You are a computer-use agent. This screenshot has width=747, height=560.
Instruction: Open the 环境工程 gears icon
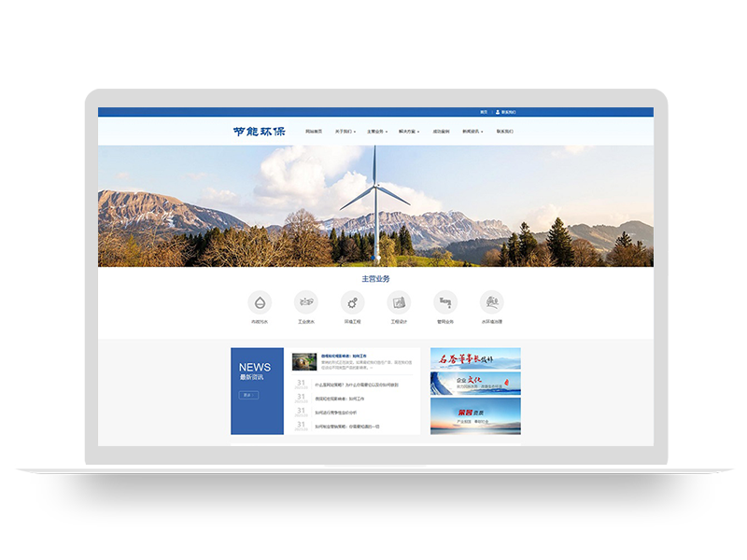[352, 302]
